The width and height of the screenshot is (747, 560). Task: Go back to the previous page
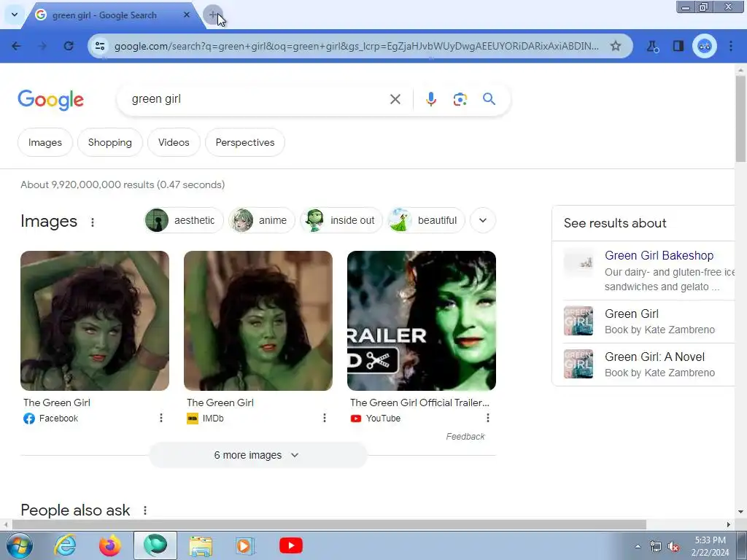(x=17, y=46)
